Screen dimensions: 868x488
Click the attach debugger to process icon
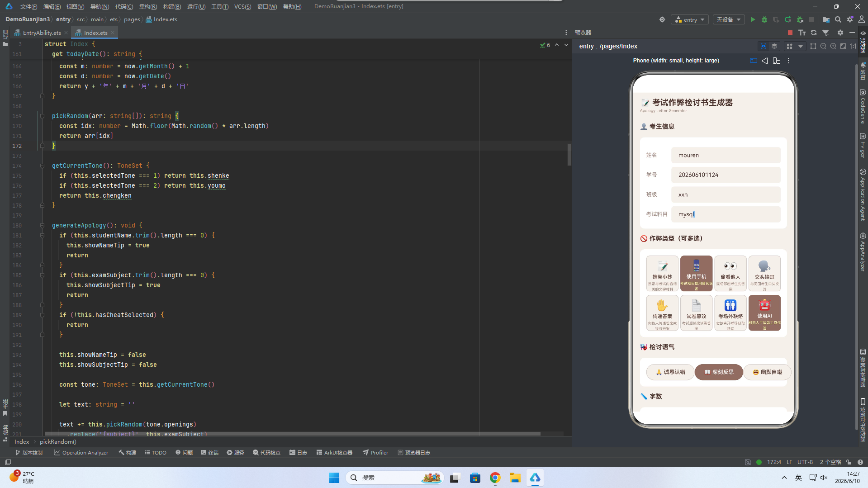[x=800, y=19]
